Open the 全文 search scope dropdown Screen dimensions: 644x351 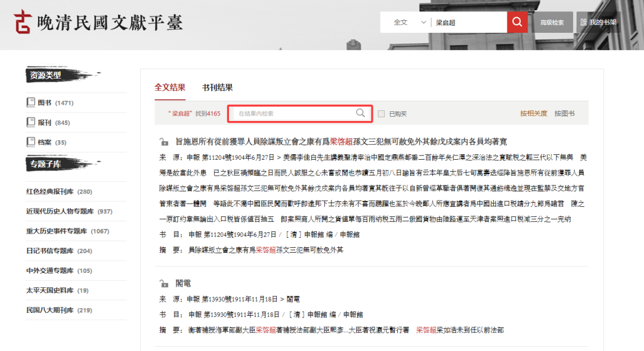pos(410,22)
